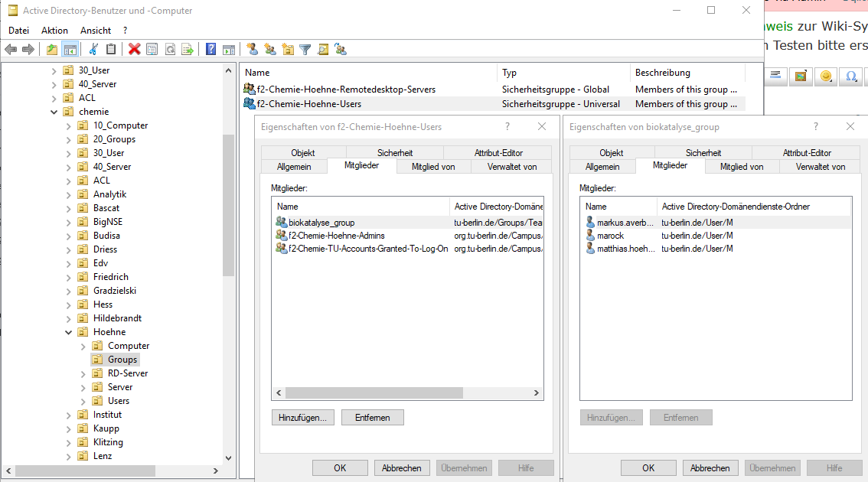Click the Find objects magnifier icon

pos(323,49)
